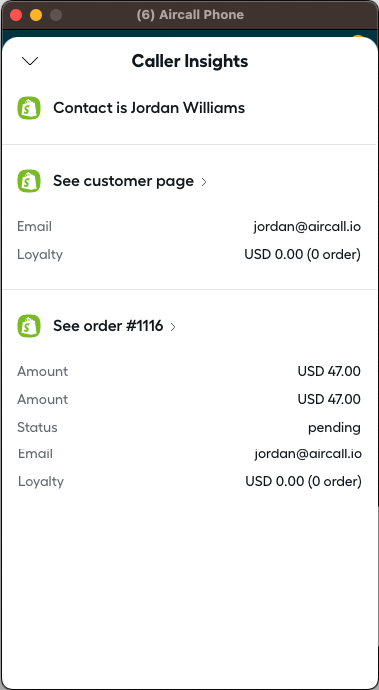
Task: Collapse Caller Insights with the down chevron
Action: pyautogui.click(x=30, y=61)
